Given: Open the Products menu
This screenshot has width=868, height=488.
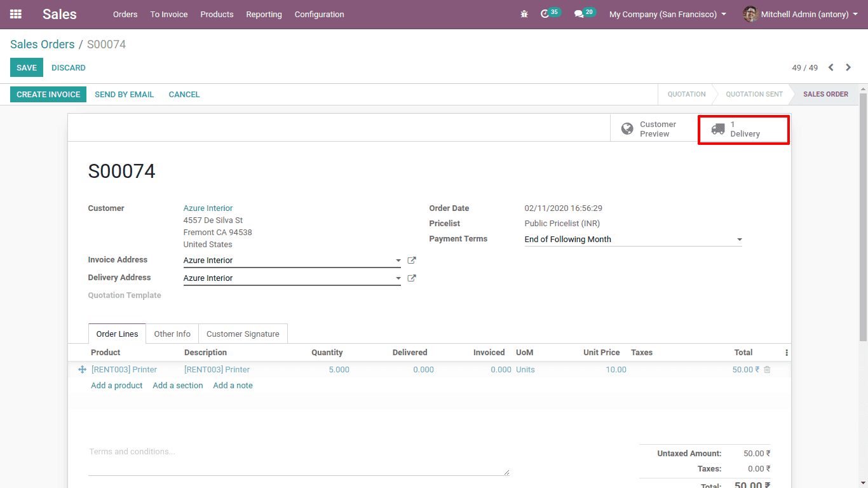Looking at the screenshot, I should click(217, 14).
